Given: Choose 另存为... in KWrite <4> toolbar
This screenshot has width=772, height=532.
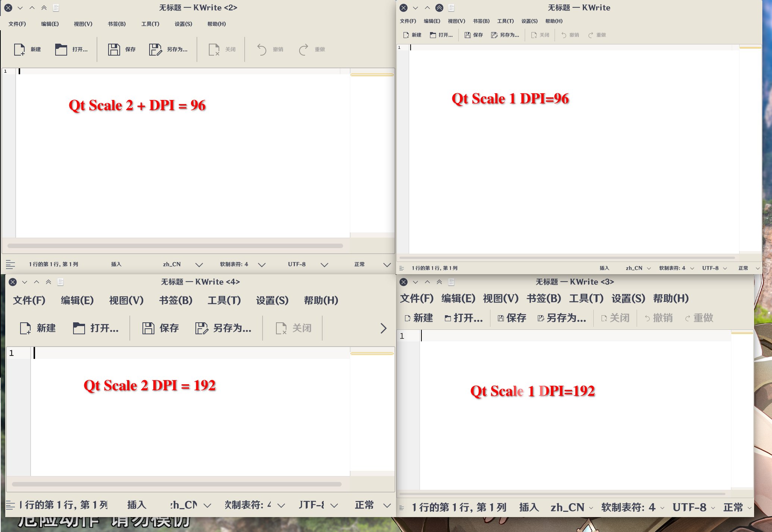Looking at the screenshot, I should pos(223,328).
